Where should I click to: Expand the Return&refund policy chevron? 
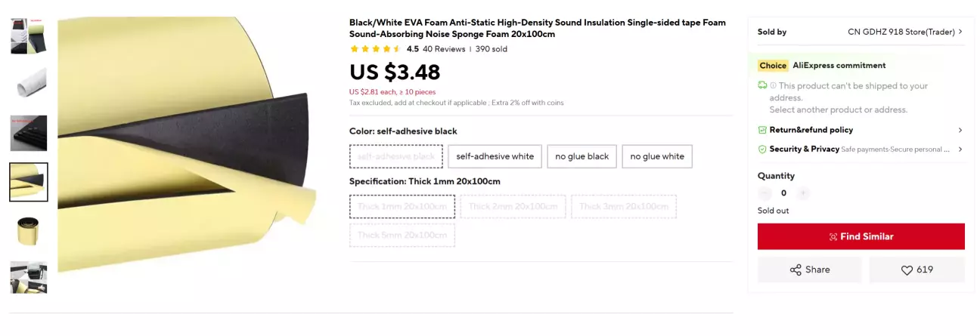(x=960, y=130)
